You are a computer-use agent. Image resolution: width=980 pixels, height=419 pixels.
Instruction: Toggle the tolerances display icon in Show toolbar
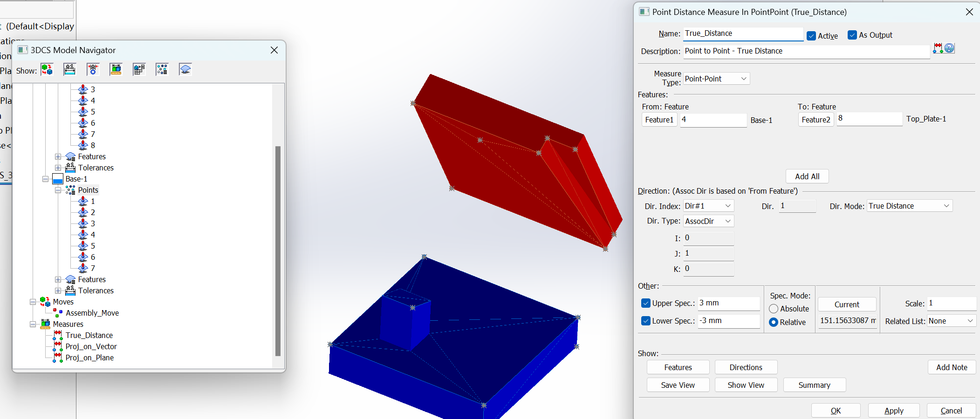point(70,69)
